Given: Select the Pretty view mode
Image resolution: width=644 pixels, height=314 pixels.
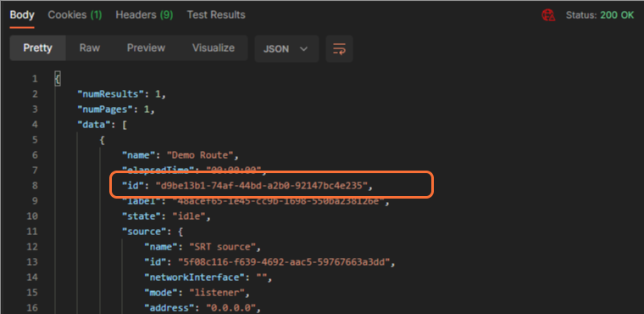Looking at the screenshot, I should click(x=38, y=48).
